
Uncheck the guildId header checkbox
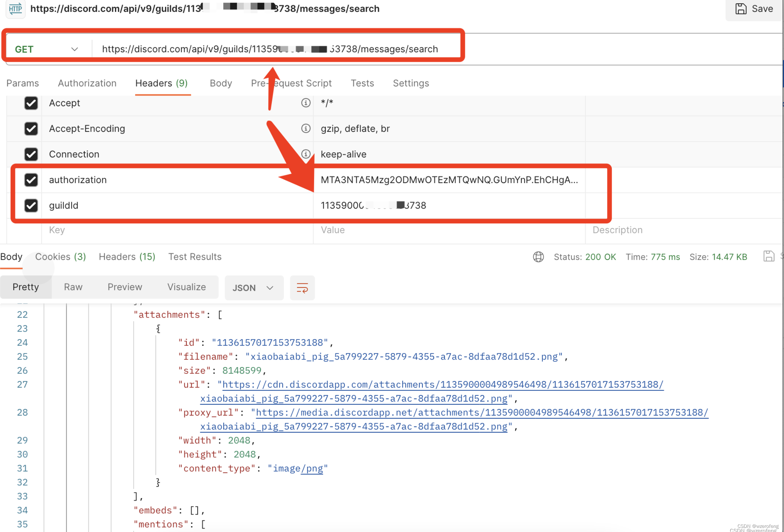(x=31, y=206)
